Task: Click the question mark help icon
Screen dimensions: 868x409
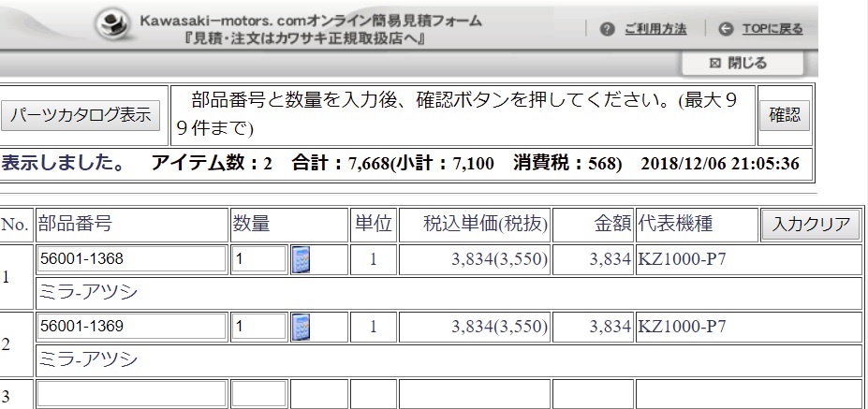Action: click(x=607, y=29)
